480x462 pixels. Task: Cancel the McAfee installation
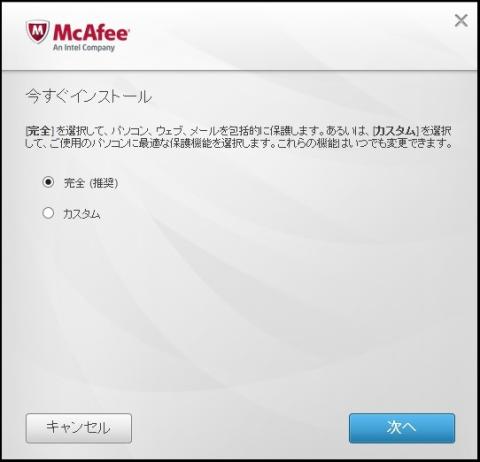[79, 428]
